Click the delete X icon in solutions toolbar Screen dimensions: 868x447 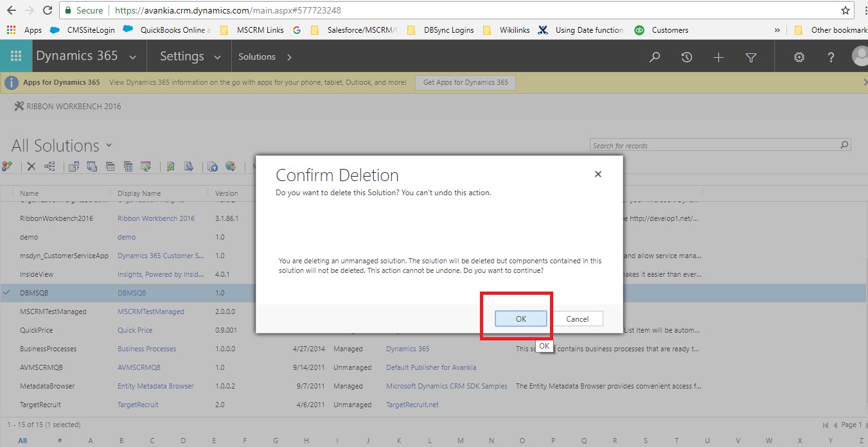[x=31, y=166]
